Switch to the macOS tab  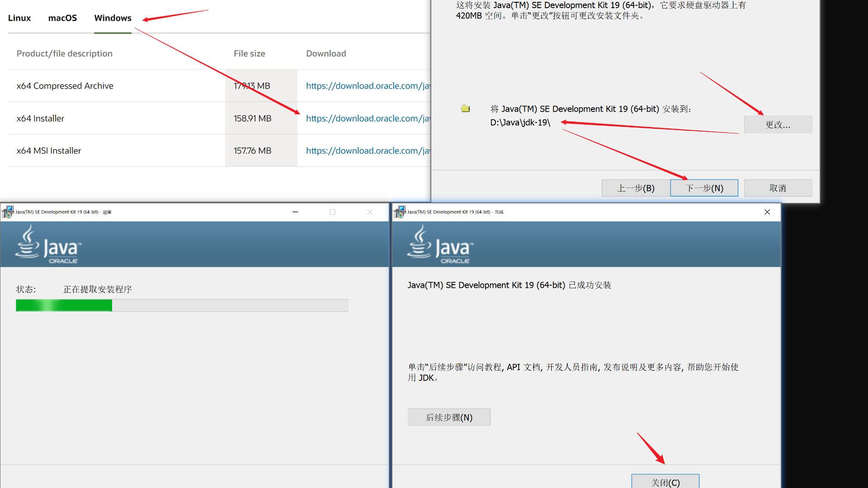[x=62, y=18]
